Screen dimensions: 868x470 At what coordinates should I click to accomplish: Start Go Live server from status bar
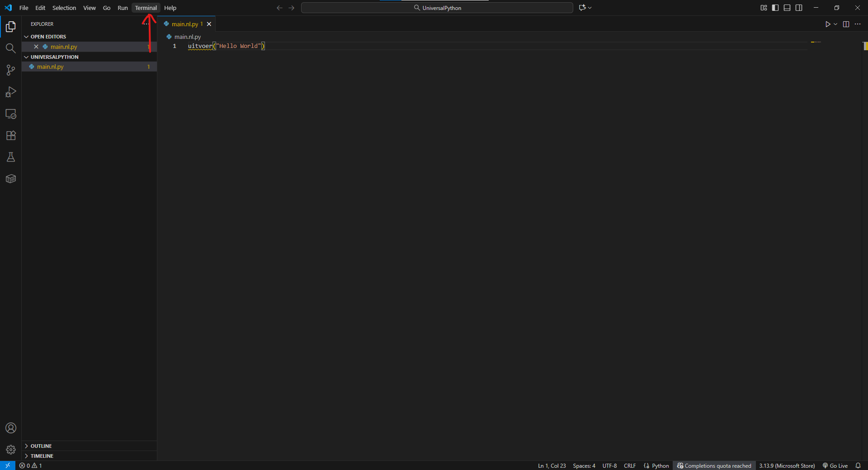(835, 465)
